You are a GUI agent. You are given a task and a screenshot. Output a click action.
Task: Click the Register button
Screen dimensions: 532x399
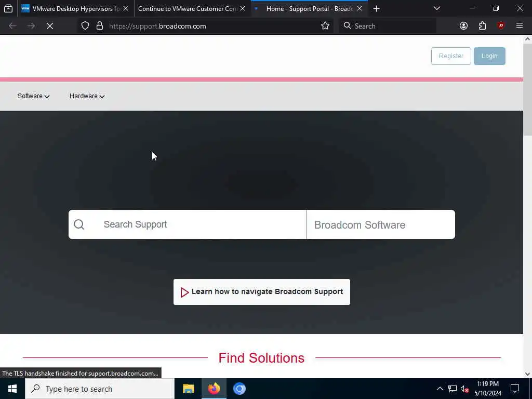(451, 56)
